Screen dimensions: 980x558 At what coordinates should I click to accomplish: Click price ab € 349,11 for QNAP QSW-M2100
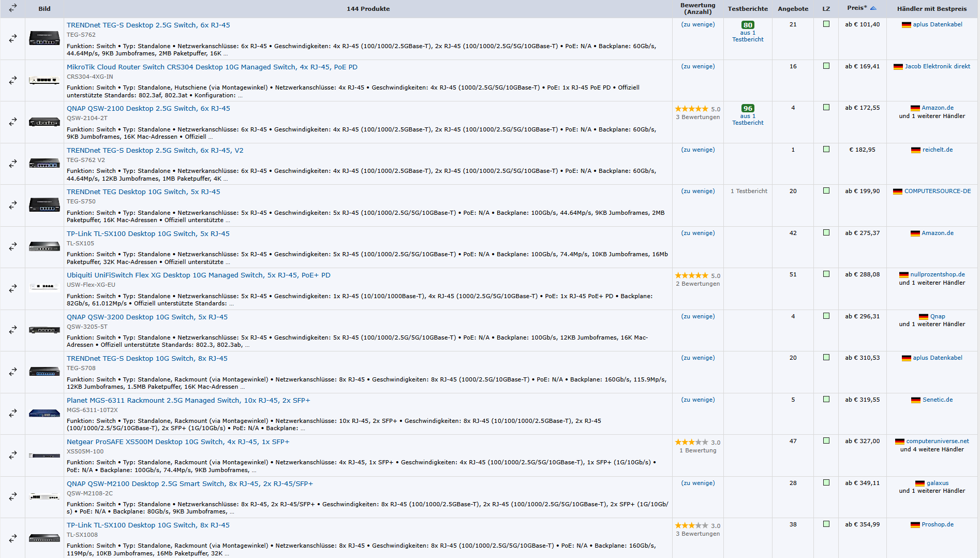(x=862, y=483)
